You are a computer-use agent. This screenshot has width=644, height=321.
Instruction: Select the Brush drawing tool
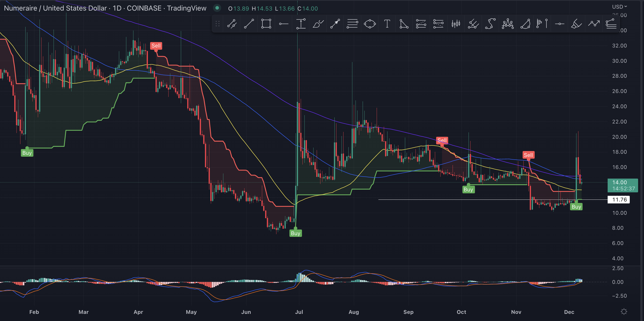(318, 24)
